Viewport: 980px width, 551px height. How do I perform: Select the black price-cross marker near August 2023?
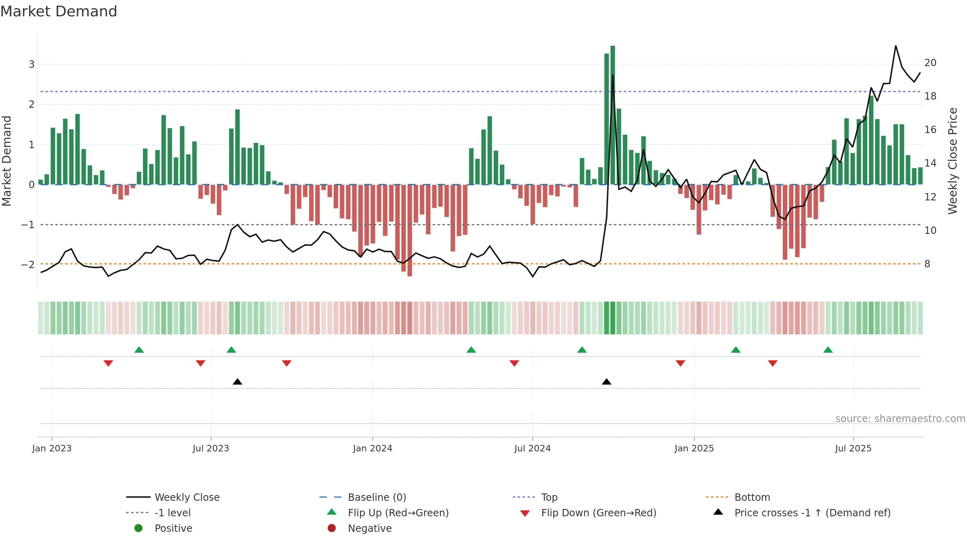click(x=238, y=382)
